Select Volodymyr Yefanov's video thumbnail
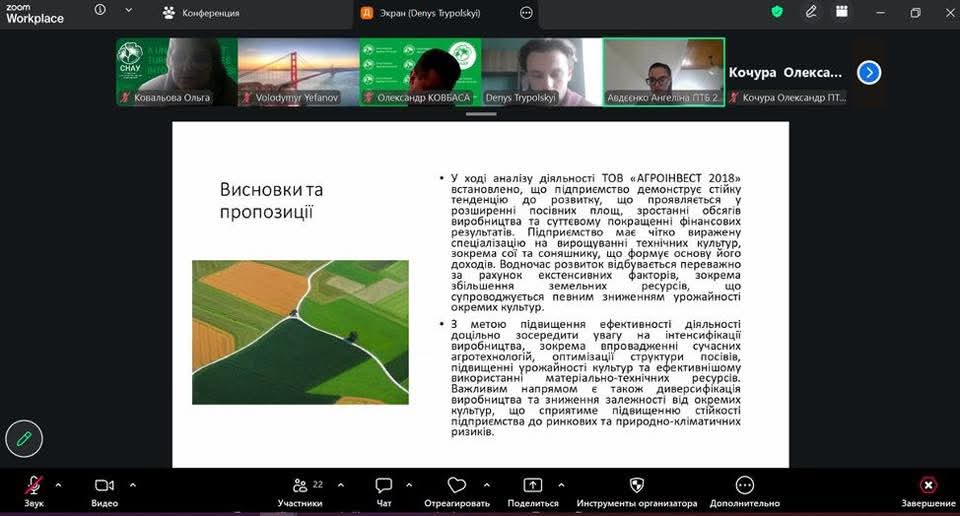This screenshot has width=960, height=516. tap(298, 72)
